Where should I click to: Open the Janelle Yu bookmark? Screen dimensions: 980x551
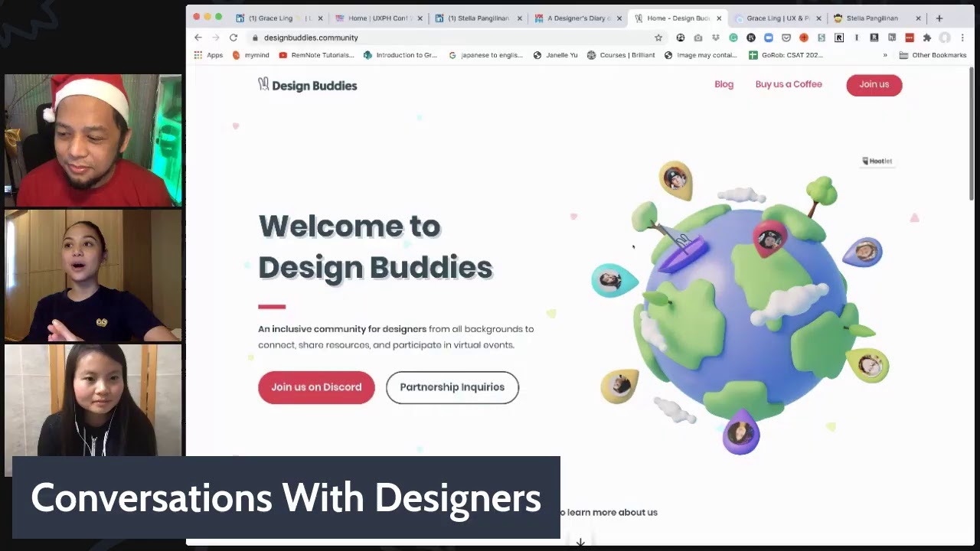click(555, 55)
